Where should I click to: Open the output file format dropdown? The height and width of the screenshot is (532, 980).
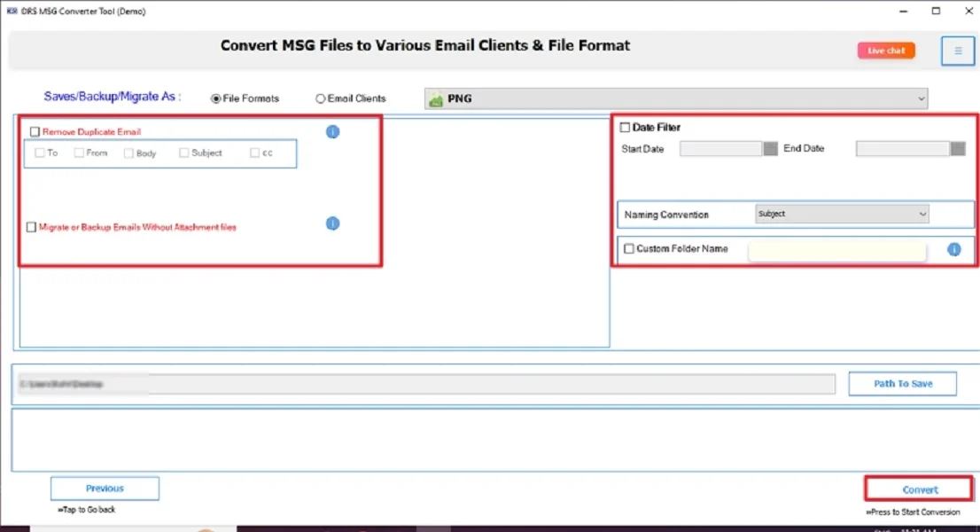click(x=922, y=98)
